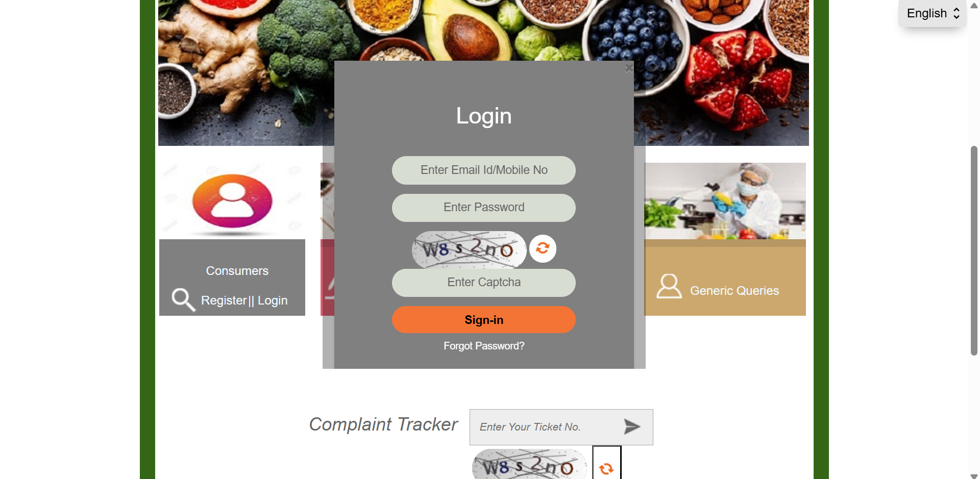This screenshot has height=479, width=980.
Task: Open the Consumers Login link
Action: pos(273,300)
